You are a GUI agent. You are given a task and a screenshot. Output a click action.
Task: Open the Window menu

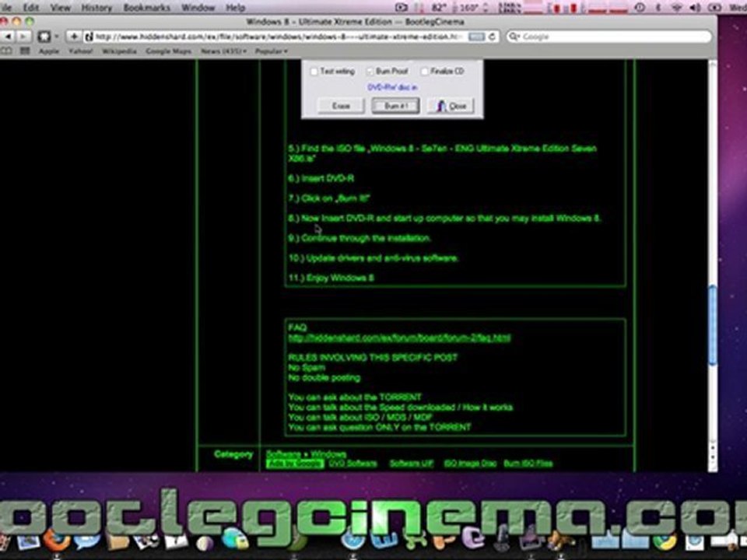click(198, 8)
